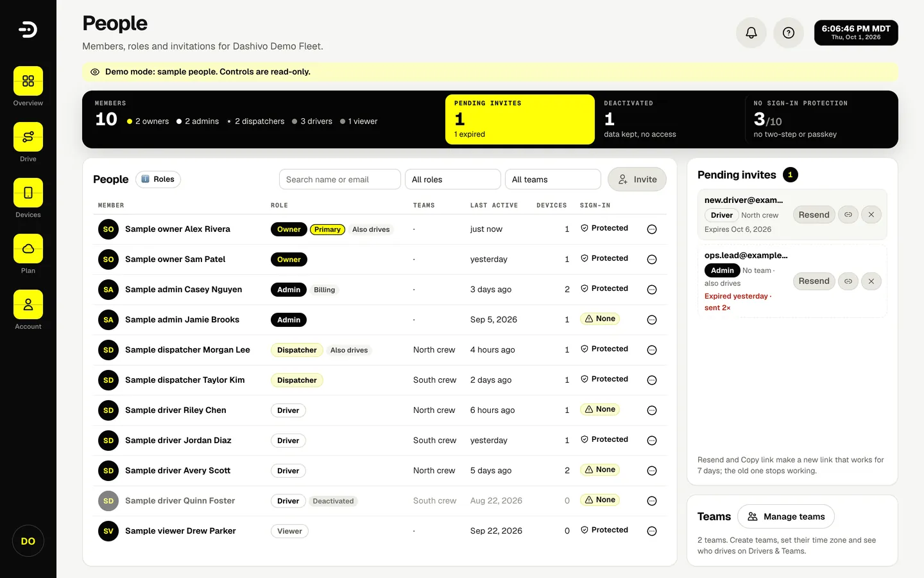Click Billing tag on Casey Nguyen row

pyautogui.click(x=324, y=290)
